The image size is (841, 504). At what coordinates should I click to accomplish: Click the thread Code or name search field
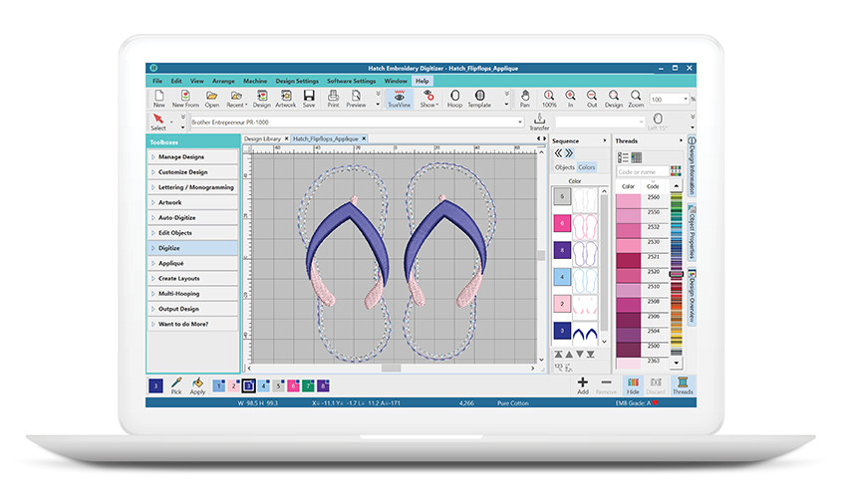(641, 172)
